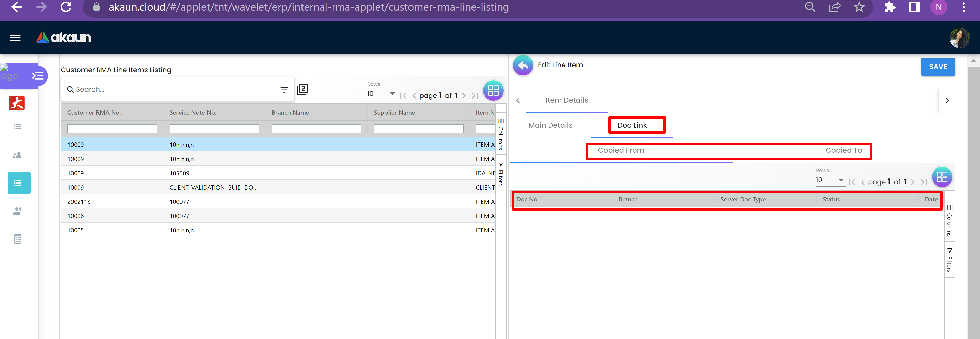Open the hamburger main menu
Image resolution: width=980 pixels, height=339 pixels.
15,38
